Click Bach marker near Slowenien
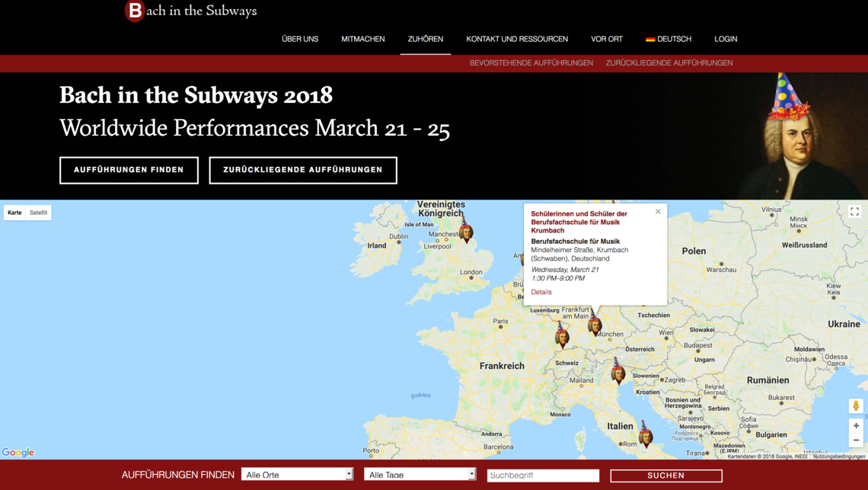The image size is (868, 490). click(617, 371)
